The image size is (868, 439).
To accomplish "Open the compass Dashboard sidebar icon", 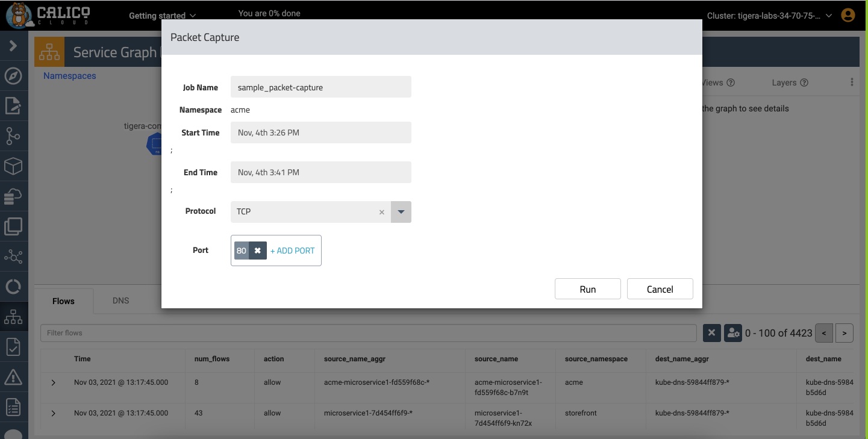I will pos(13,76).
